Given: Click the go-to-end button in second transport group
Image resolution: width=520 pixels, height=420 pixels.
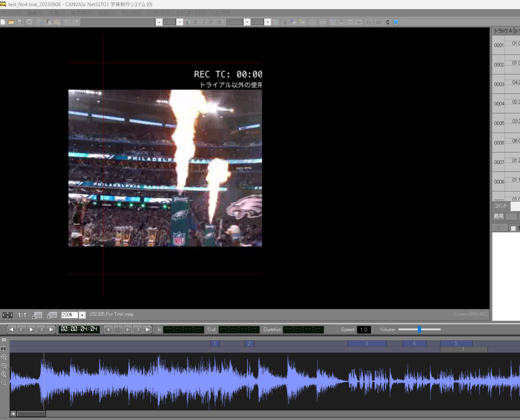Looking at the screenshot, I should pos(148,329).
